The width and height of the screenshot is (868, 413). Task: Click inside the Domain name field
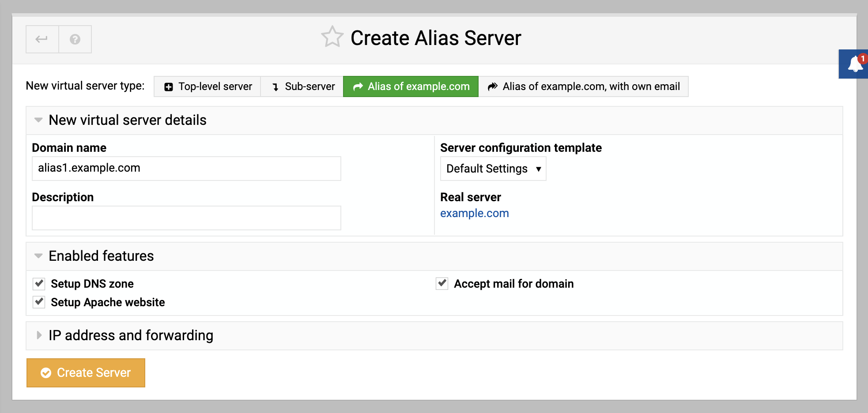coord(186,169)
